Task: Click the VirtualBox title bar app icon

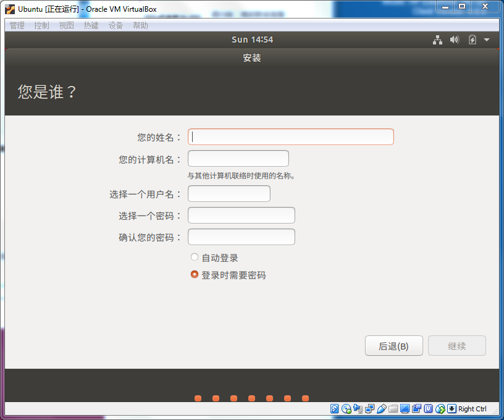Action: coord(10,9)
